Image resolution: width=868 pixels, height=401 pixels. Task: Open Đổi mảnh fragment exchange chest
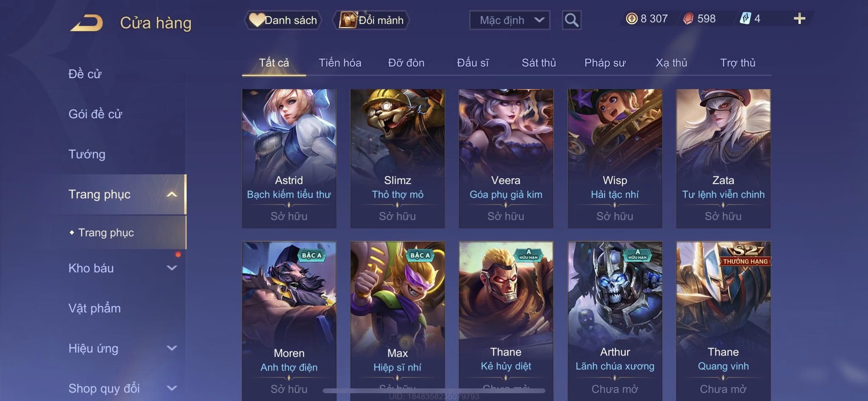(x=371, y=20)
